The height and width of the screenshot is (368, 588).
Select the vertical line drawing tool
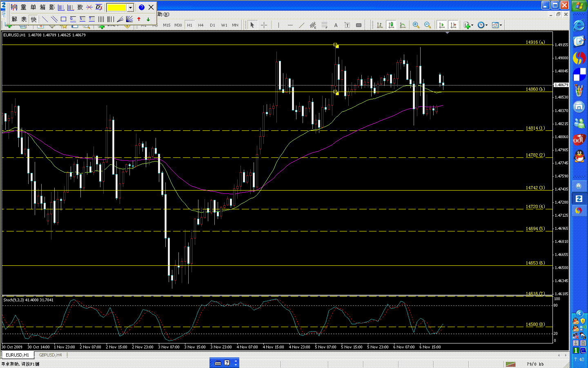pyautogui.click(x=279, y=25)
